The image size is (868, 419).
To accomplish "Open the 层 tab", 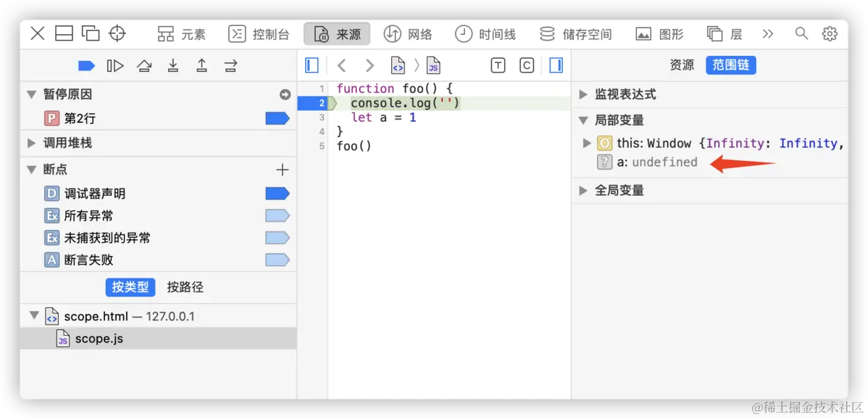I will click(724, 34).
